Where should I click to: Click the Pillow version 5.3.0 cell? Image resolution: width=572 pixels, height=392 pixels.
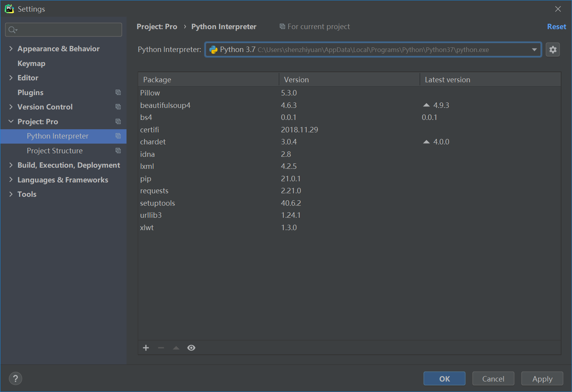(x=289, y=93)
